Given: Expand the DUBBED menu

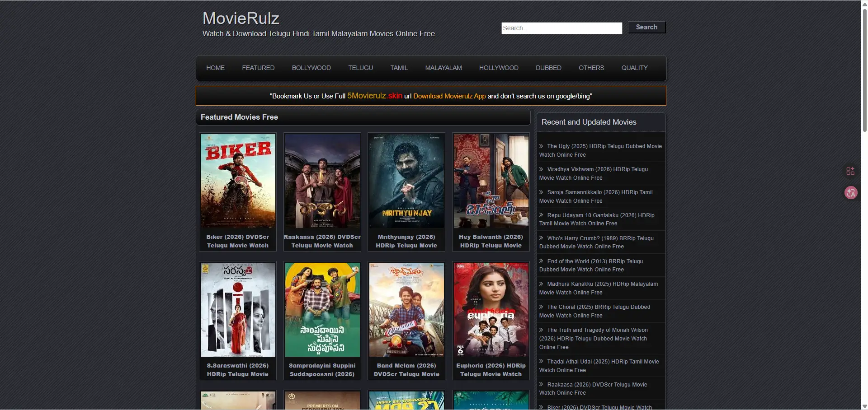Looking at the screenshot, I should (548, 68).
